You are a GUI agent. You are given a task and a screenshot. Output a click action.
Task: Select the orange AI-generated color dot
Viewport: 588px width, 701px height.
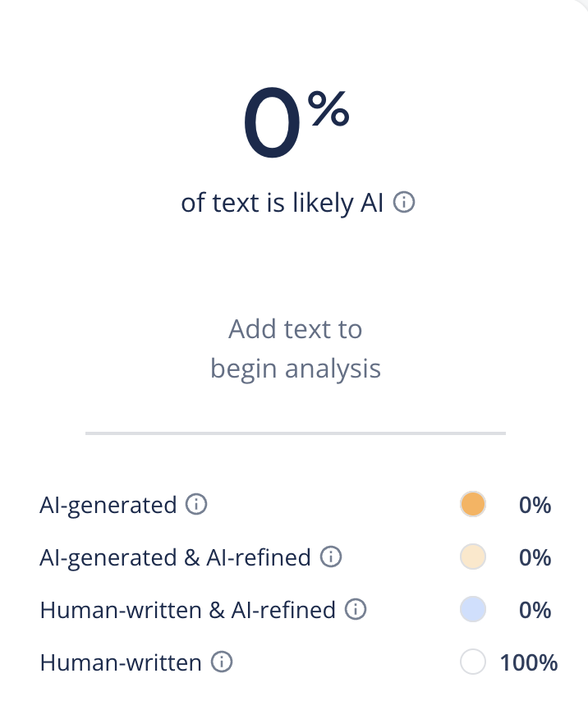[x=473, y=505]
